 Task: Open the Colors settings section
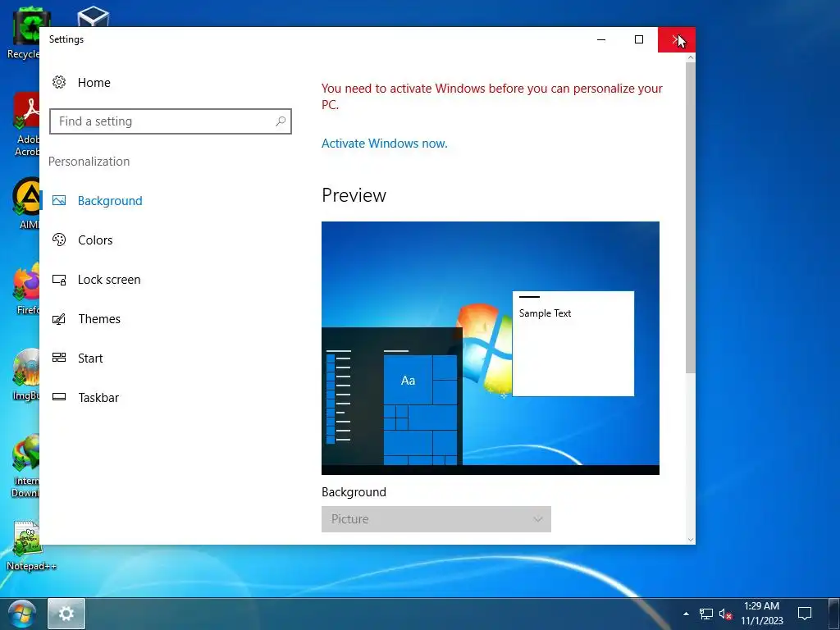point(95,240)
